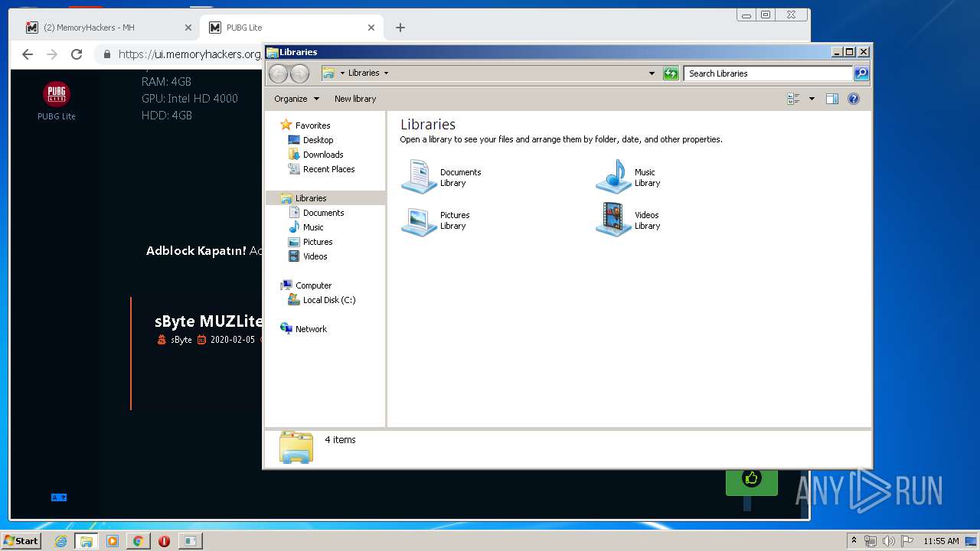Switch to the PUBG Lite browser tab

[291, 28]
